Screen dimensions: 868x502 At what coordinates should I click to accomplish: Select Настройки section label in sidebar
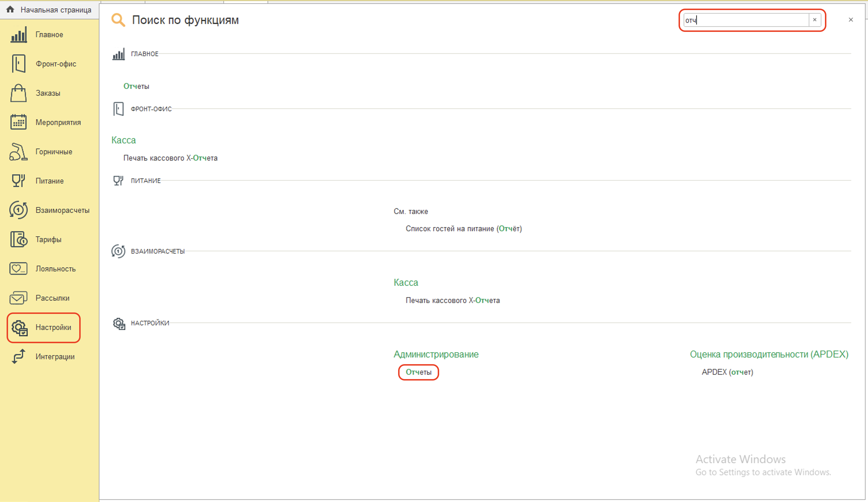pyautogui.click(x=53, y=327)
